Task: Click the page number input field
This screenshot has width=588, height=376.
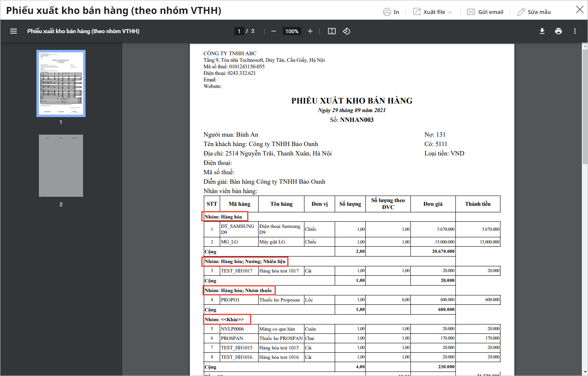Action: (239, 31)
